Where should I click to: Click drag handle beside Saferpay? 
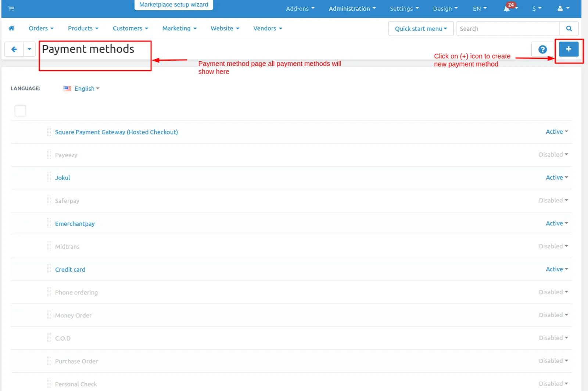click(49, 200)
